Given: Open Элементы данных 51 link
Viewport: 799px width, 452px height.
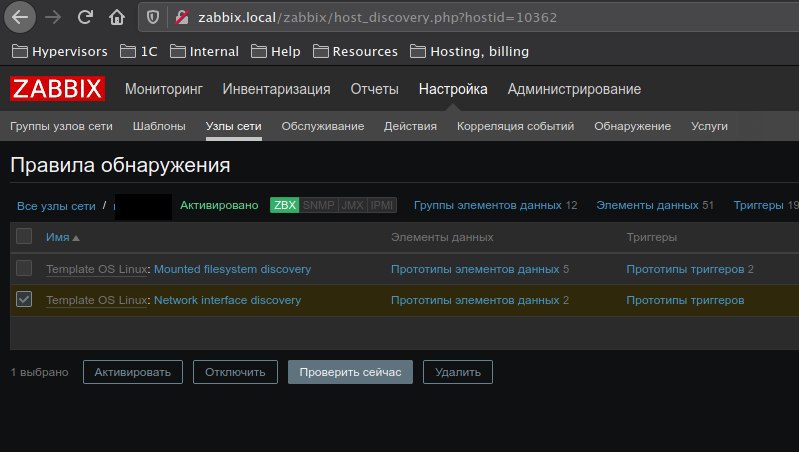Looking at the screenshot, I should pos(655,205).
